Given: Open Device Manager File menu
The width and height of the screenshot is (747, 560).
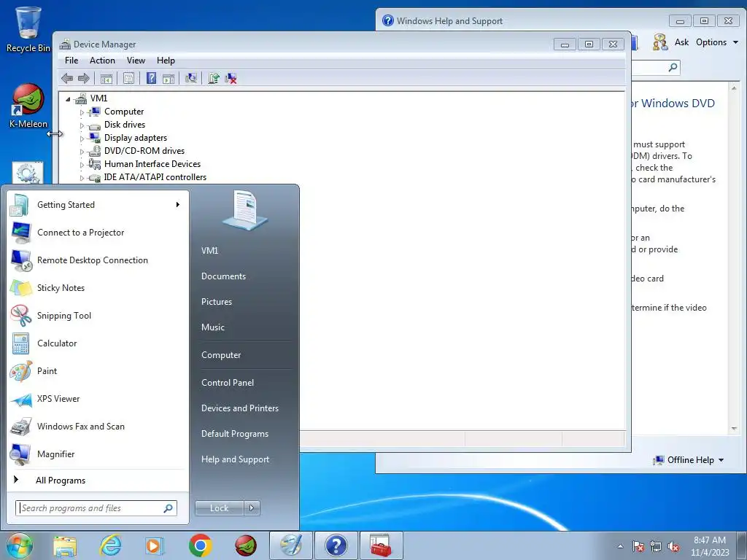Looking at the screenshot, I should coord(71,61).
